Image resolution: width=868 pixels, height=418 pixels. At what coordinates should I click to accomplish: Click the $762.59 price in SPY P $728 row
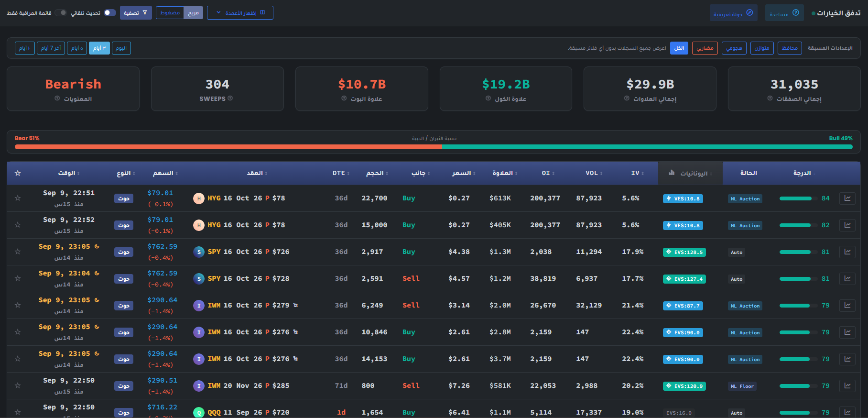(162, 273)
